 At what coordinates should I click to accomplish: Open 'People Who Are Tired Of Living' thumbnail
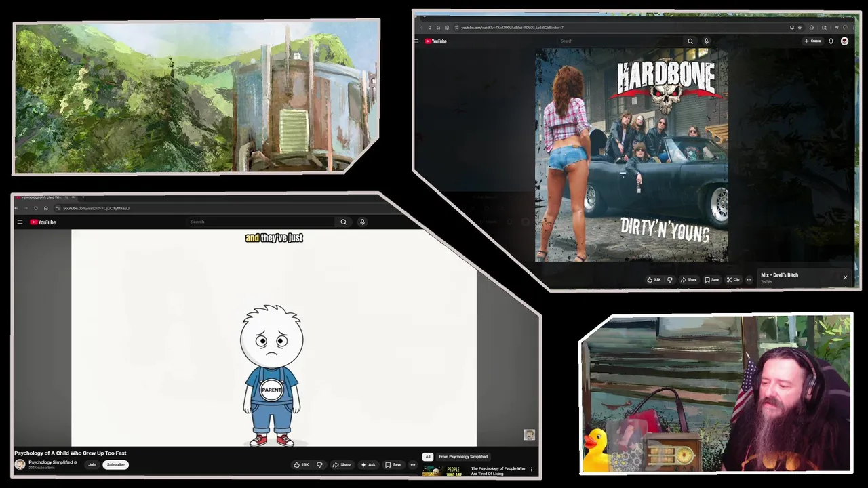[x=444, y=471]
